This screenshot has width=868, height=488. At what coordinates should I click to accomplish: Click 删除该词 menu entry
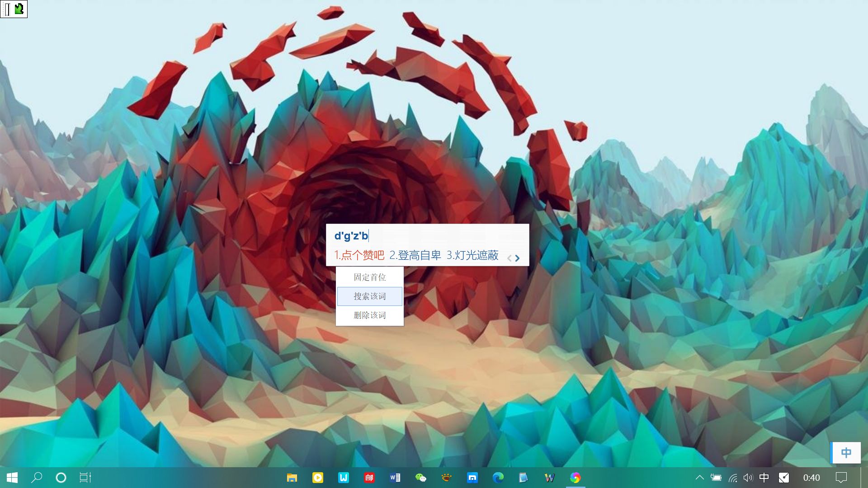[x=369, y=315]
